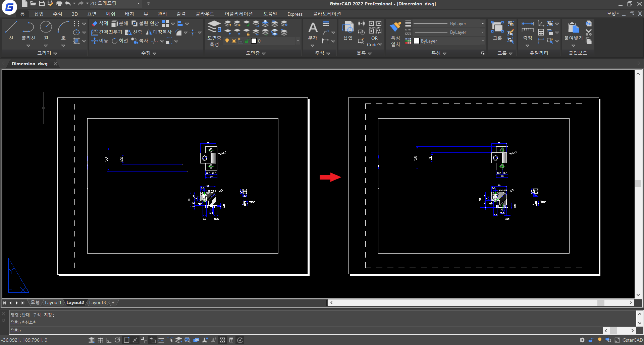This screenshot has width=644, height=345.
Task: Open the 주석 ribbon tab
Action: (58, 14)
